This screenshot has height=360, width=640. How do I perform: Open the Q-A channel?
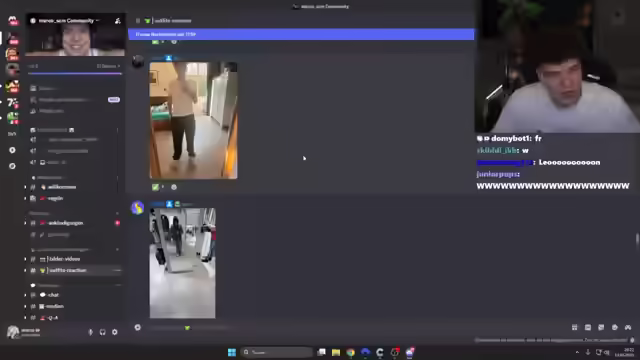(53, 318)
